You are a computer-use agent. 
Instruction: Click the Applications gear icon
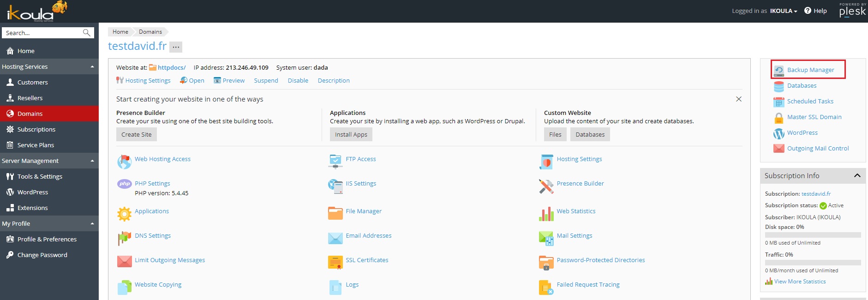(125, 214)
